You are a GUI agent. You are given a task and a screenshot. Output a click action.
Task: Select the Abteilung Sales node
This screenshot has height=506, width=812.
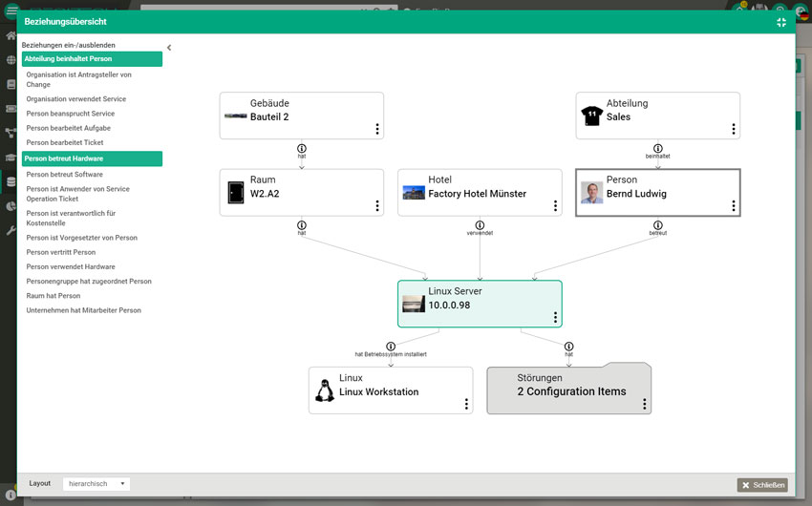657,116
